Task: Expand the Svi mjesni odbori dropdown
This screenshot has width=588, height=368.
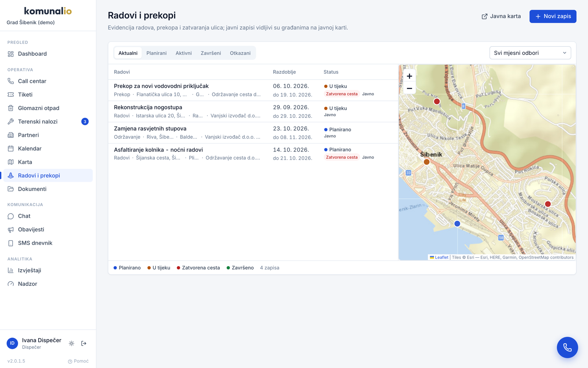Action: tap(530, 53)
